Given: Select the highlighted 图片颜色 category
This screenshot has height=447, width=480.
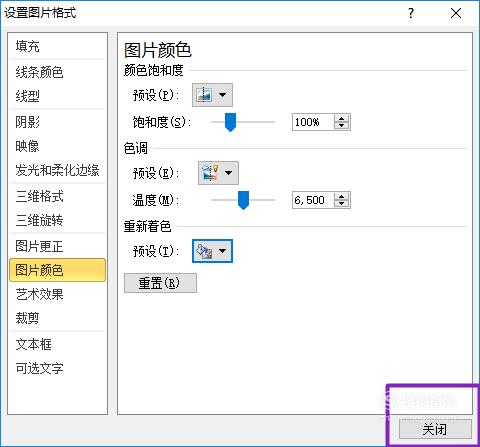Looking at the screenshot, I should 57,270.
